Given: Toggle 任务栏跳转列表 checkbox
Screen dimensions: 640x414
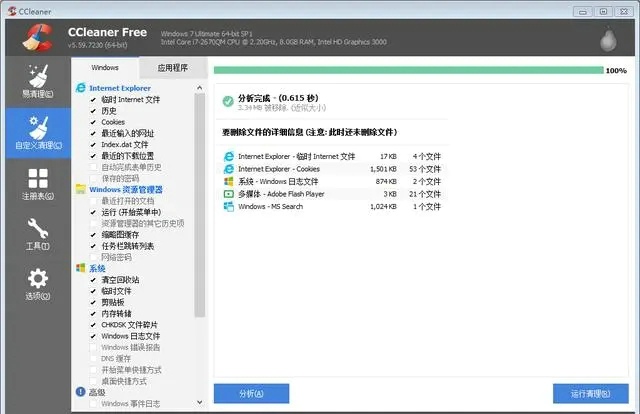Looking at the screenshot, I should pyautogui.click(x=93, y=246).
